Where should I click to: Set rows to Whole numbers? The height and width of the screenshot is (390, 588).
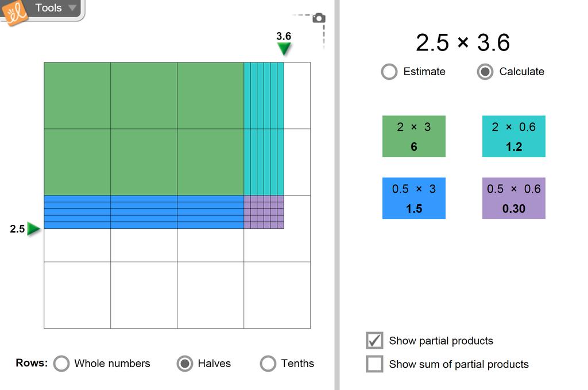(61, 364)
